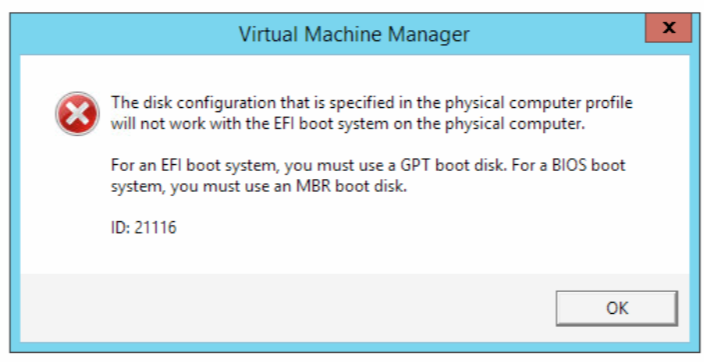
Task: Click the line starting 'will not work'
Action: click(x=348, y=124)
